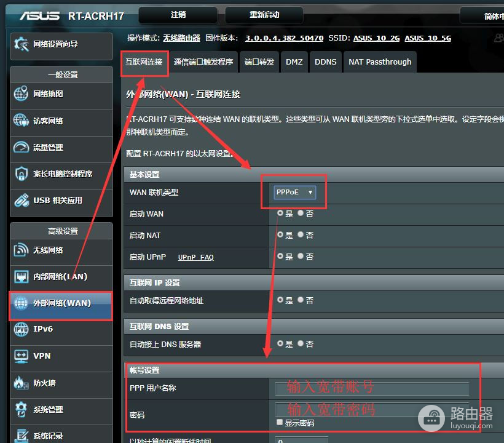Screen dimensions: 504x443
Task: Click the 一般设置 sidebar heading
Action: click(63, 75)
